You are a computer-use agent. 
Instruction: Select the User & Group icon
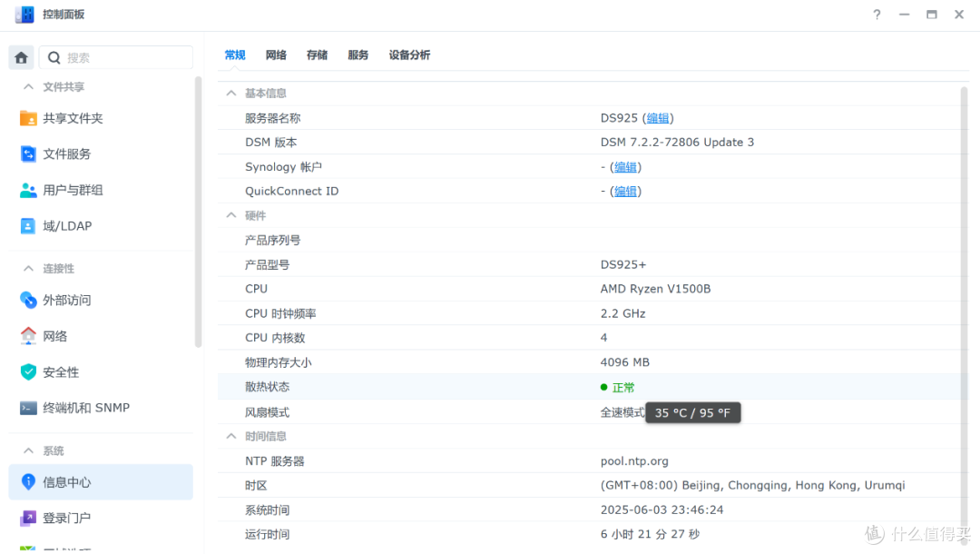tap(28, 190)
